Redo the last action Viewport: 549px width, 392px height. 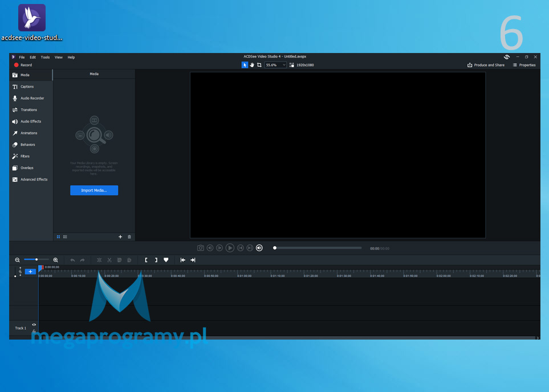(82, 260)
